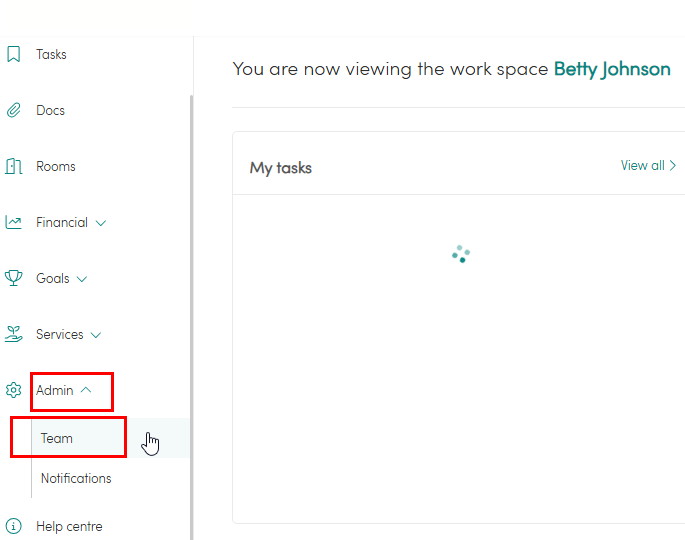Image resolution: width=685 pixels, height=540 pixels.
Task: Open the Help centre link
Action: point(69,526)
